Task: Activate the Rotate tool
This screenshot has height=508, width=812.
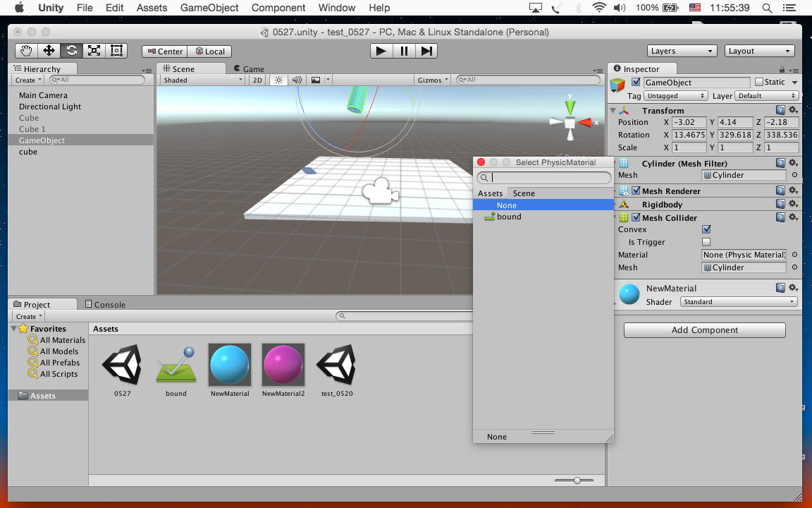Action: pos(71,51)
